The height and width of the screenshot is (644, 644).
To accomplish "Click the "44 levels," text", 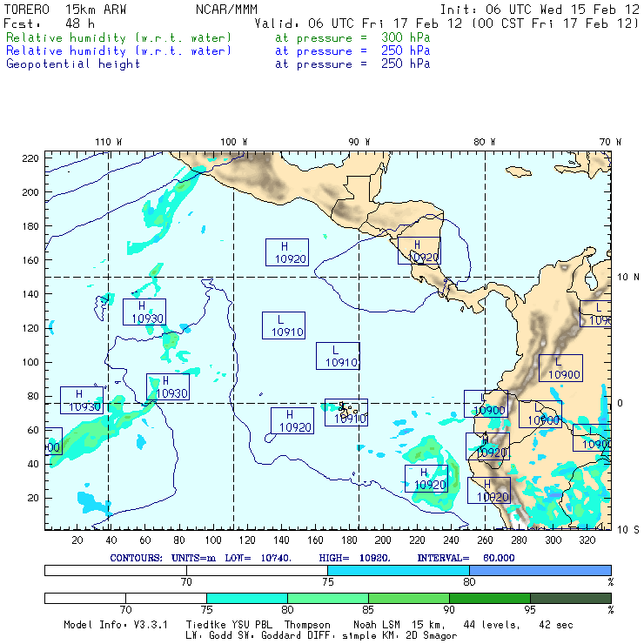I will coord(492,625).
